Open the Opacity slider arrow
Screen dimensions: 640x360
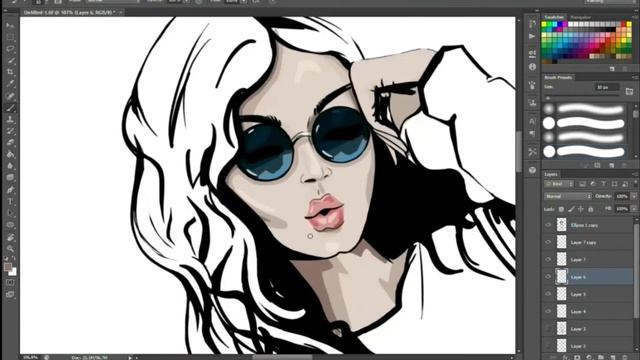pyautogui.click(x=634, y=196)
